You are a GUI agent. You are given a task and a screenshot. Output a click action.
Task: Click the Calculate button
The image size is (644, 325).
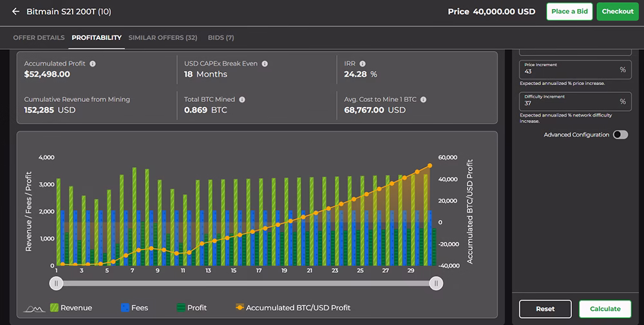tap(605, 309)
